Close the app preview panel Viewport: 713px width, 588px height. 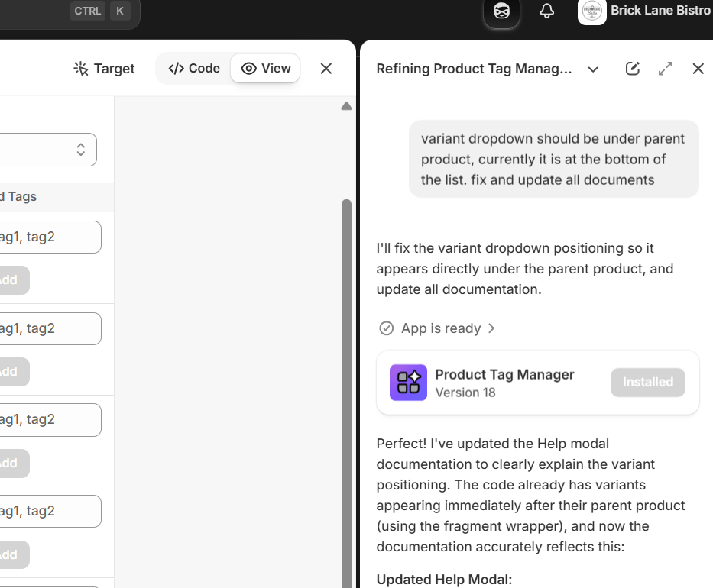[326, 69]
